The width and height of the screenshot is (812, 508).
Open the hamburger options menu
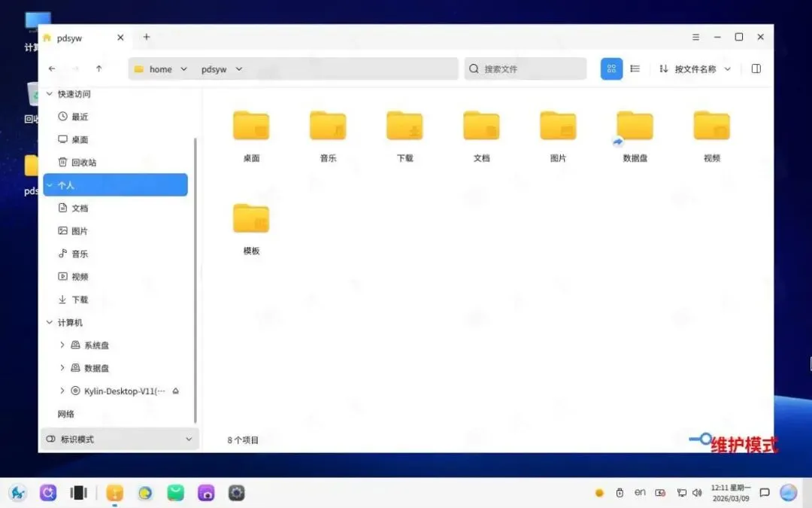coord(695,37)
